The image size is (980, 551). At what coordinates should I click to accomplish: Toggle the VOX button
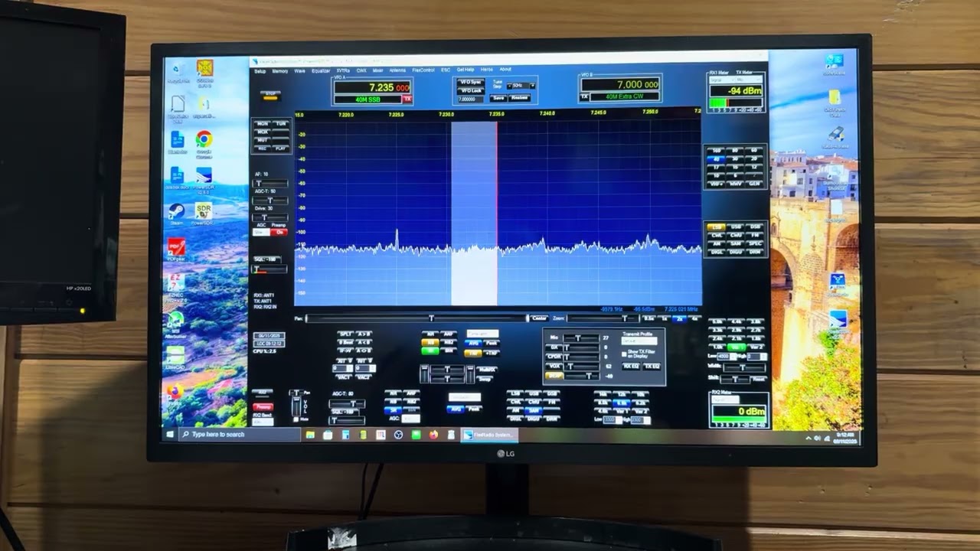554,366
